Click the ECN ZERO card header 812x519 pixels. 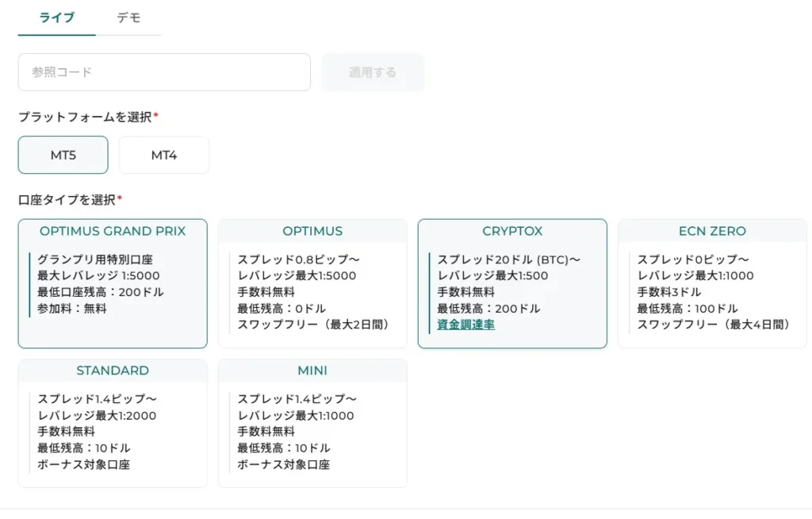click(x=711, y=231)
